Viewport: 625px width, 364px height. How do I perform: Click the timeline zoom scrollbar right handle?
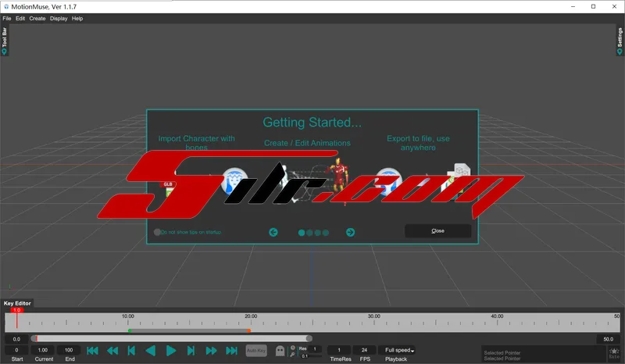pyautogui.click(x=309, y=338)
